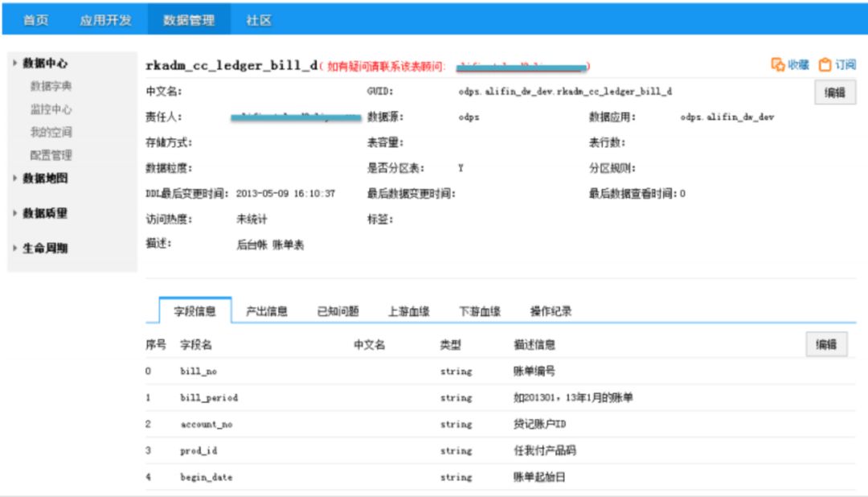View the 上游血缘 tab
Screen dimensions: 868x497
click(408, 311)
